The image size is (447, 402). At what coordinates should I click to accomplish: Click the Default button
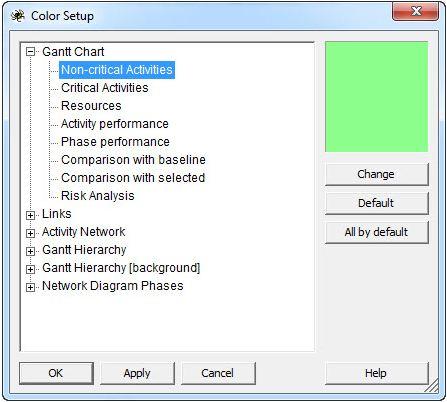[x=377, y=203]
